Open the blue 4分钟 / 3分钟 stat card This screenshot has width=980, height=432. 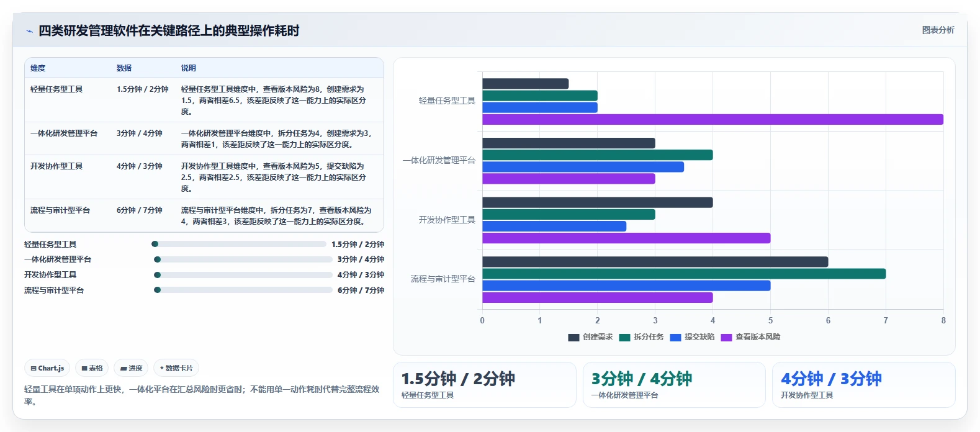(x=863, y=385)
